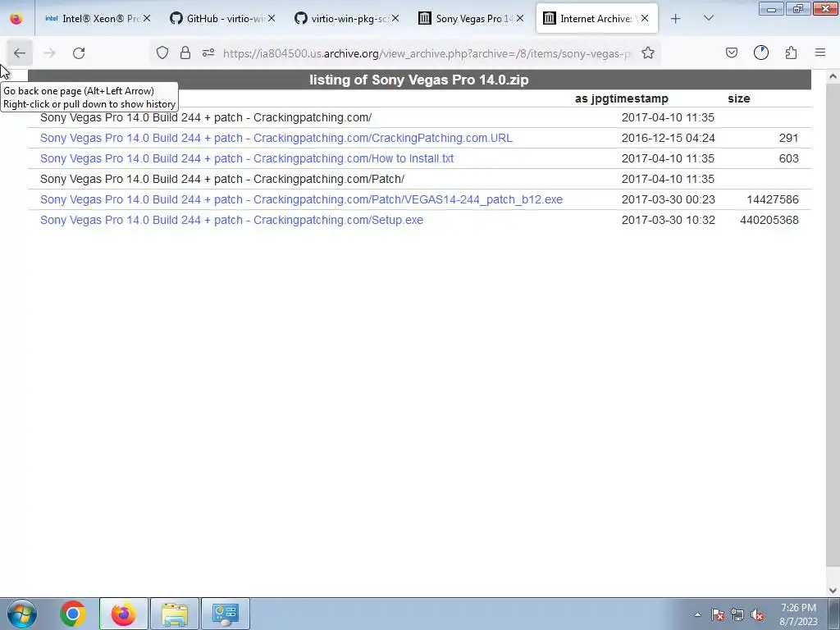Open Windows Explorer from the taskbar
840x630 pixels.
coord(175,614)
